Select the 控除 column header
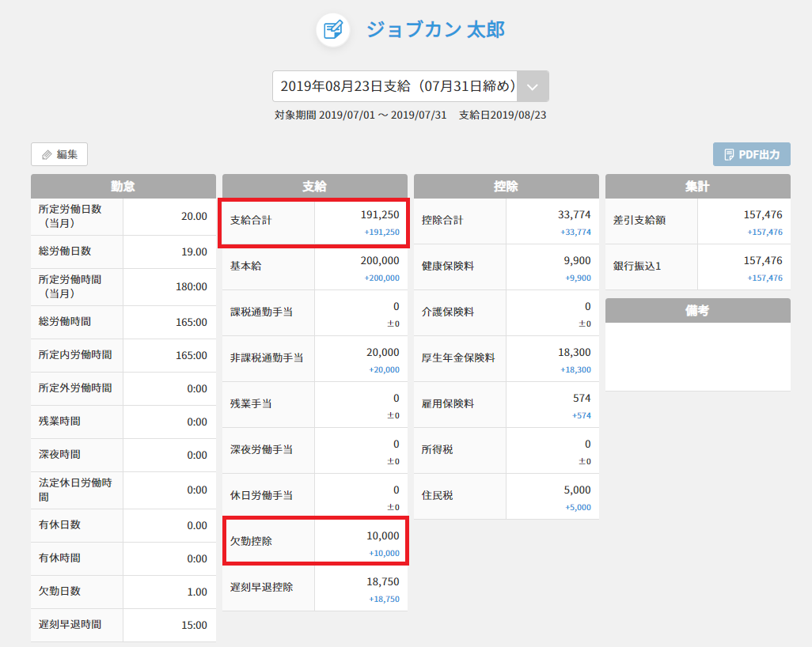This screenshot has width=812, height=647. click(506, 187)
